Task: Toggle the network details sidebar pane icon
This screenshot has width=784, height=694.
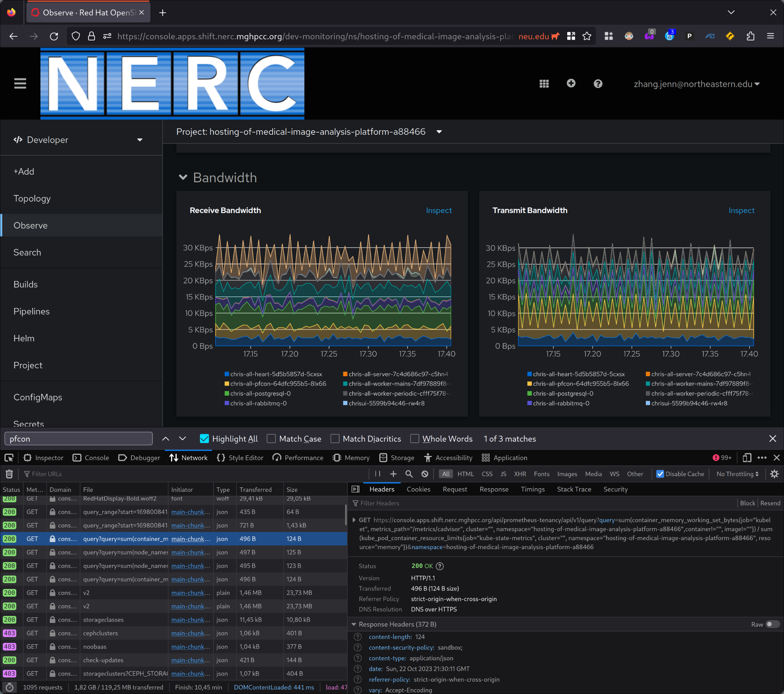Action: point(356,489)
